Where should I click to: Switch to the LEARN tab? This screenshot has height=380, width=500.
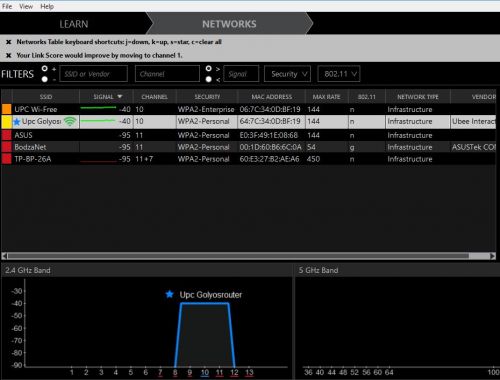[x=74, y=24]
